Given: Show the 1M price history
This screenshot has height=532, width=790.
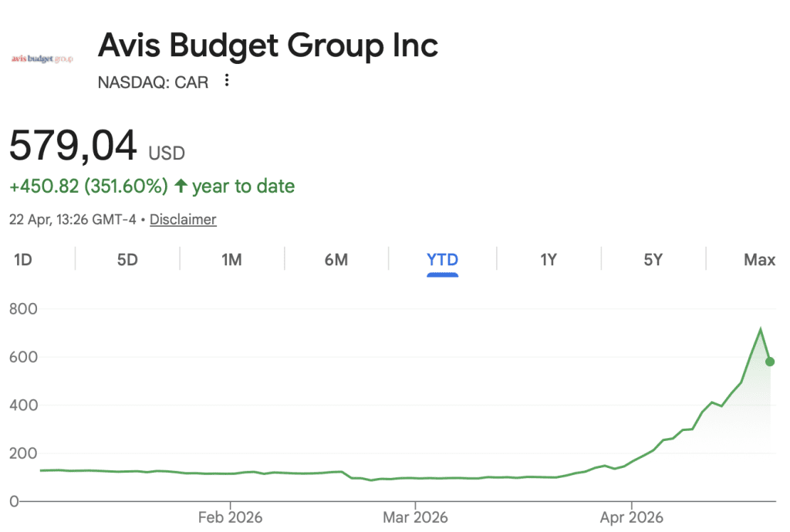Looking at the screenshot, I should 231,260.
